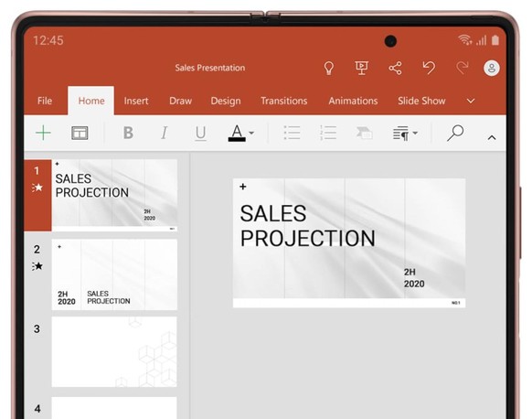Viewport: 532px width, 419px height.
Task: Open the Find magnifier icon
Action: click(x=455, y=133)
